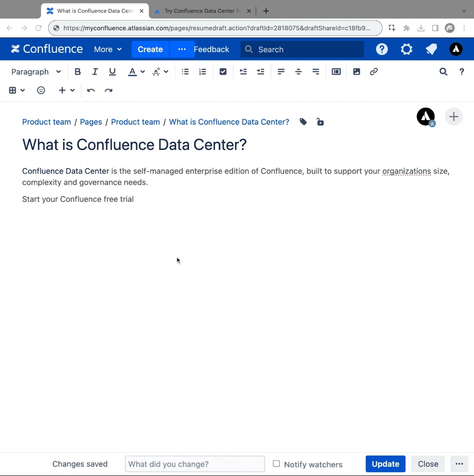Open the user profile avatar menu

pyautogui.click(x=456, y=49)
